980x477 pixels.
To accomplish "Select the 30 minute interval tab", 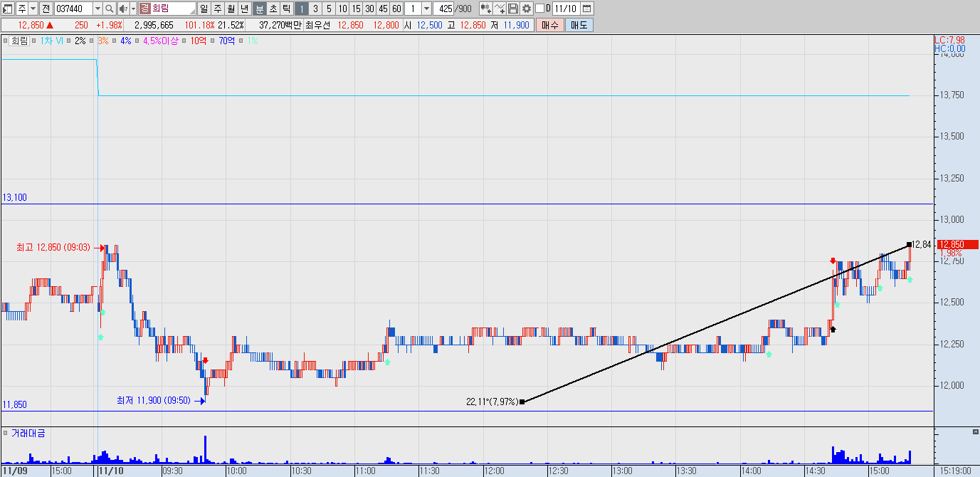I will pyautogui.click(x=369, y=9).
